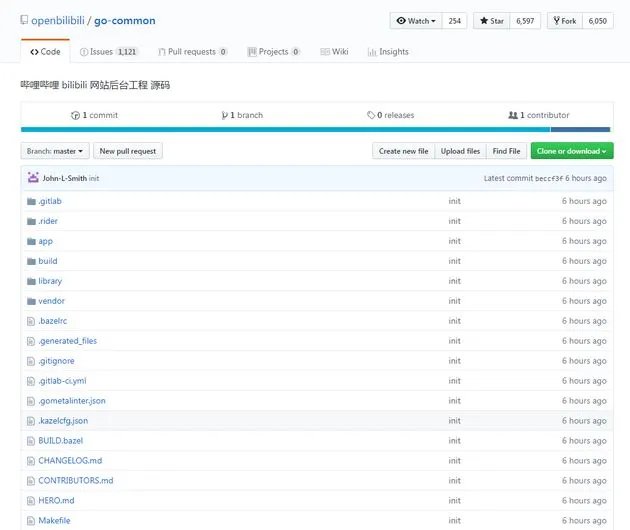The height and width of the screenshot is (530, 630).
Task: Switch to the Issues tab
Action: [x=109, y=52]
